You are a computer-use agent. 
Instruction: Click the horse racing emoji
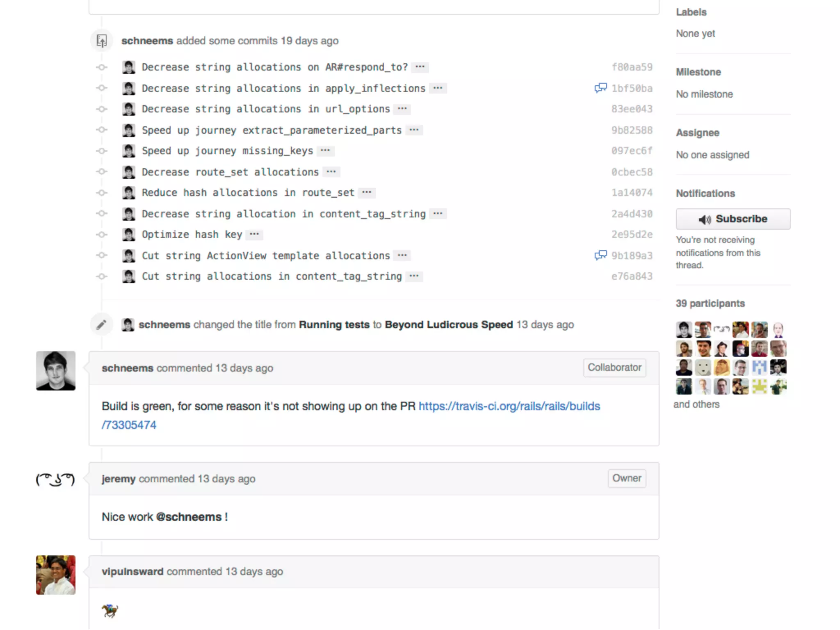point(110,611)
